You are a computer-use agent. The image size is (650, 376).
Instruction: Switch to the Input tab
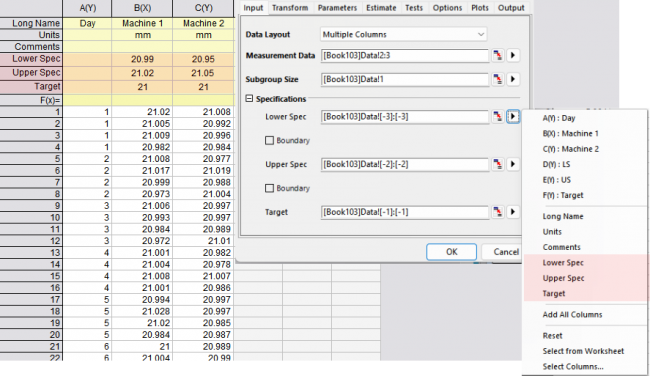point(253,8)
